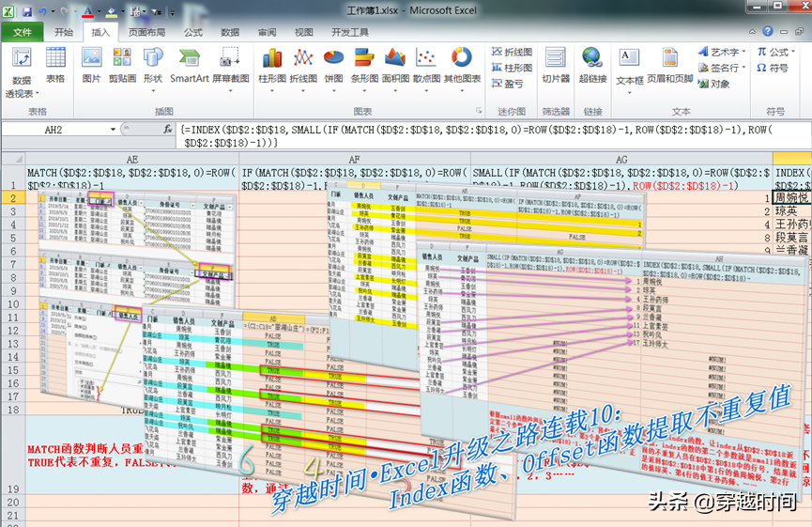Select cell containing 王孙药

coord(791,225)
